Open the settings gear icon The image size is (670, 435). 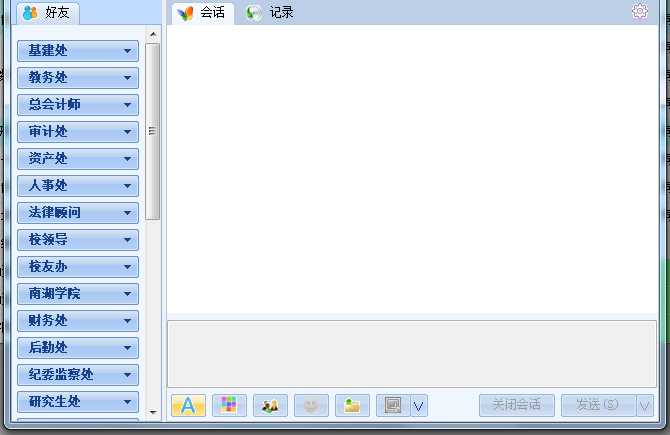[640, 11]
